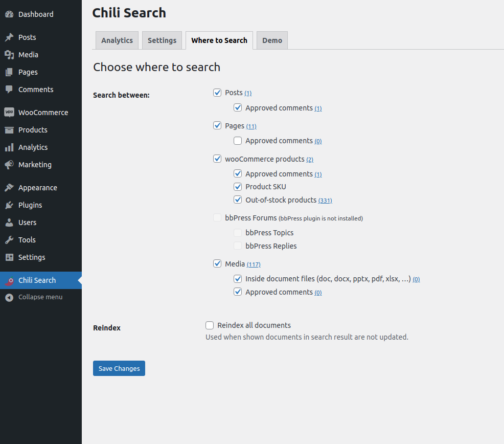Click the Dashboard gauge icon
504x444 pixels.
coord(9,14)
